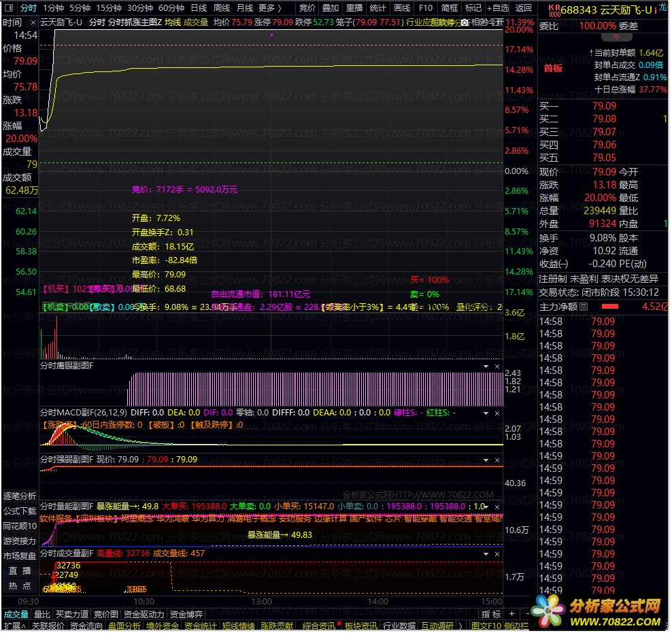The image size is (672, 633).
Task: Select the 成交量 bottom indicator tab
Action: [x=16, y=615]
